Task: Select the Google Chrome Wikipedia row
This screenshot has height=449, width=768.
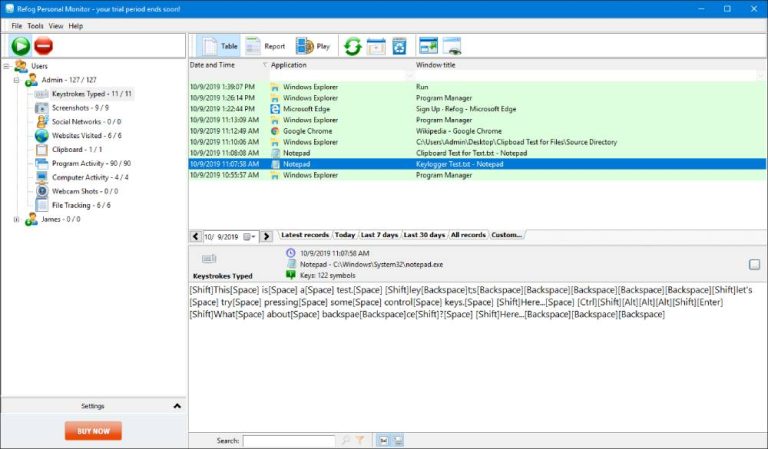Action: pyautogui.click(x=478, y=131)
